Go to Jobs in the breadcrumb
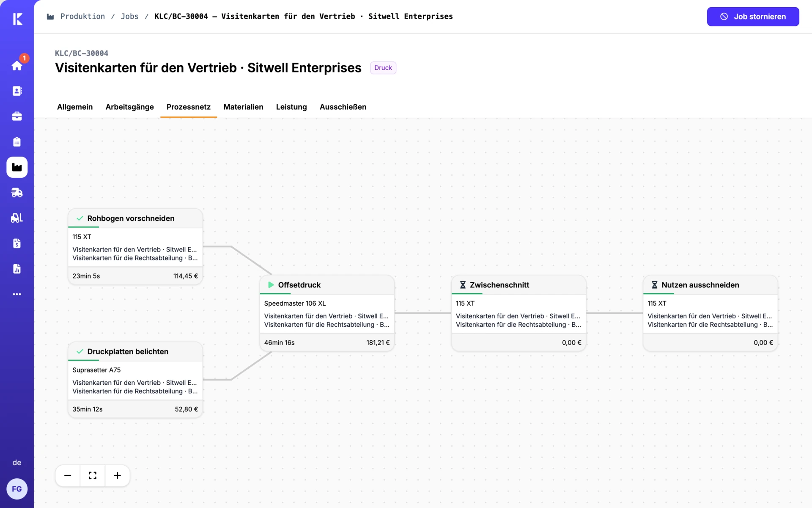This screenshot has width=812, height=508. click(129, 16)
